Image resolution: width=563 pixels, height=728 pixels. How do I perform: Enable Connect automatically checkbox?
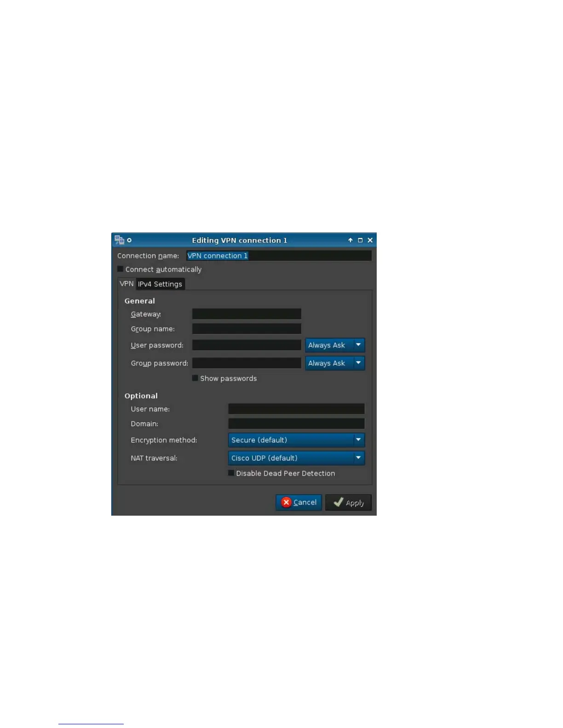(x=121, y=269)
